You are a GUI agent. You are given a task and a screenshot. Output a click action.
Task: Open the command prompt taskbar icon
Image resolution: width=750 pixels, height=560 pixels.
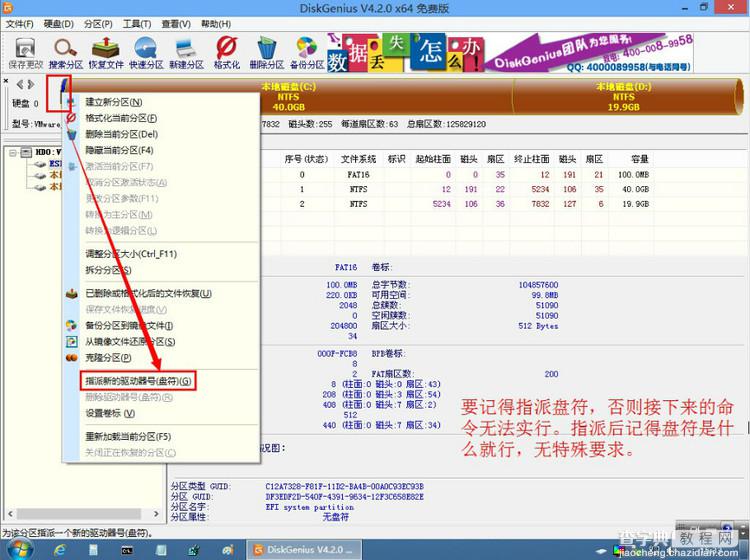(x=127, y=550)
